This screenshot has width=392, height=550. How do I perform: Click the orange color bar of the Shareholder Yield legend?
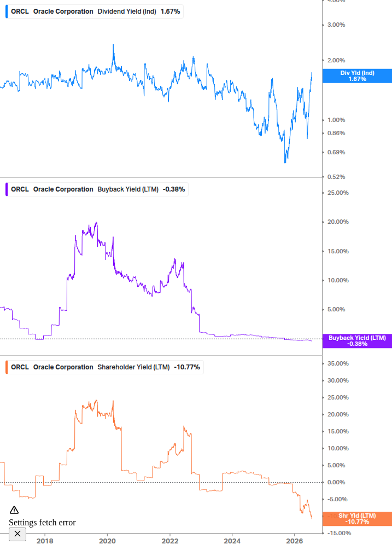coord(7,367)
